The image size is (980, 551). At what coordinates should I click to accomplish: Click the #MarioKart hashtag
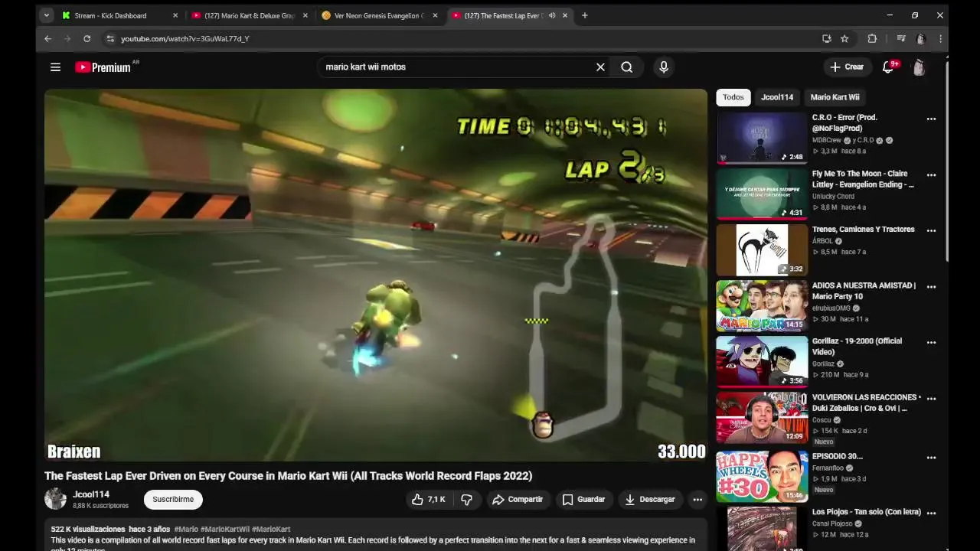click(x=271, y=530)
